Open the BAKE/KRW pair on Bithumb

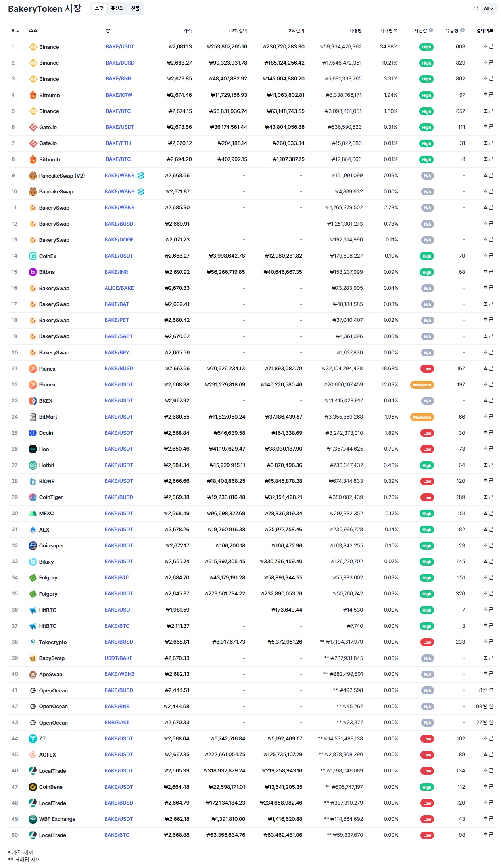119,95
